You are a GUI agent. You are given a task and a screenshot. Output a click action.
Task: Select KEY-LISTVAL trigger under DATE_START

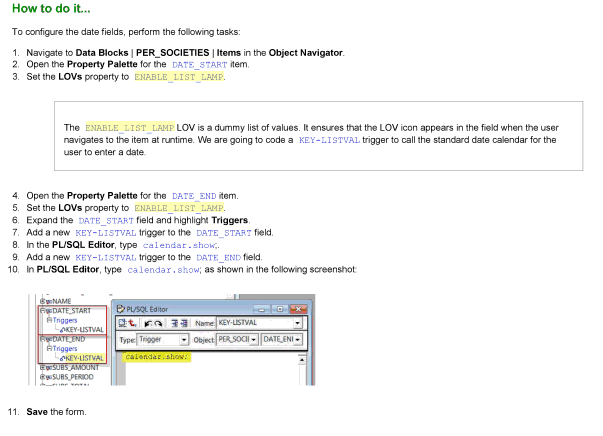click(83, 329)
